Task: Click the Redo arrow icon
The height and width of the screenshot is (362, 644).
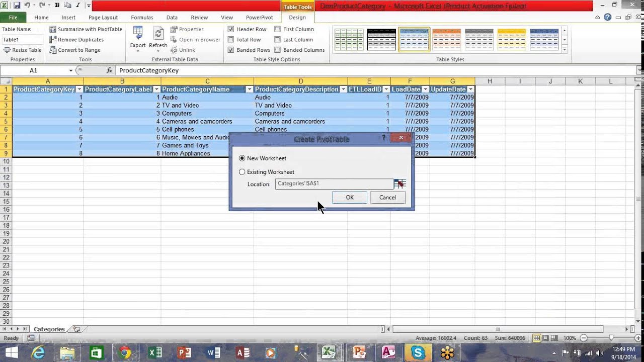Action: point(42,6)
